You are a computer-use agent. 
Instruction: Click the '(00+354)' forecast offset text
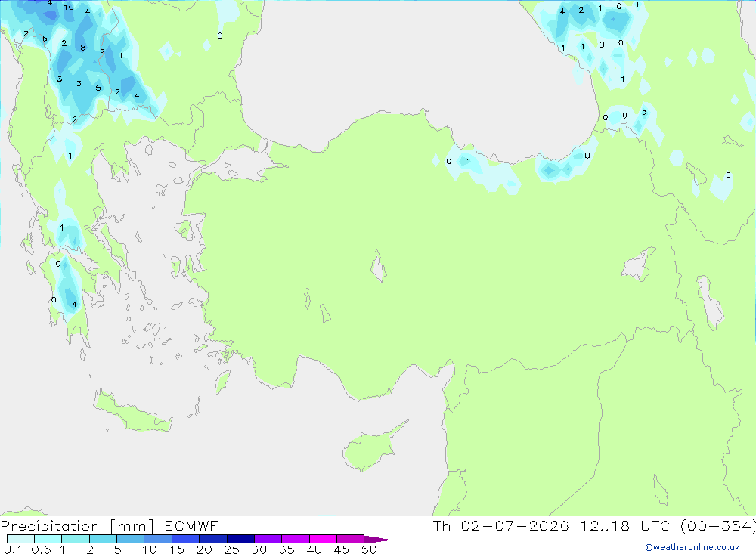[718, 525]
